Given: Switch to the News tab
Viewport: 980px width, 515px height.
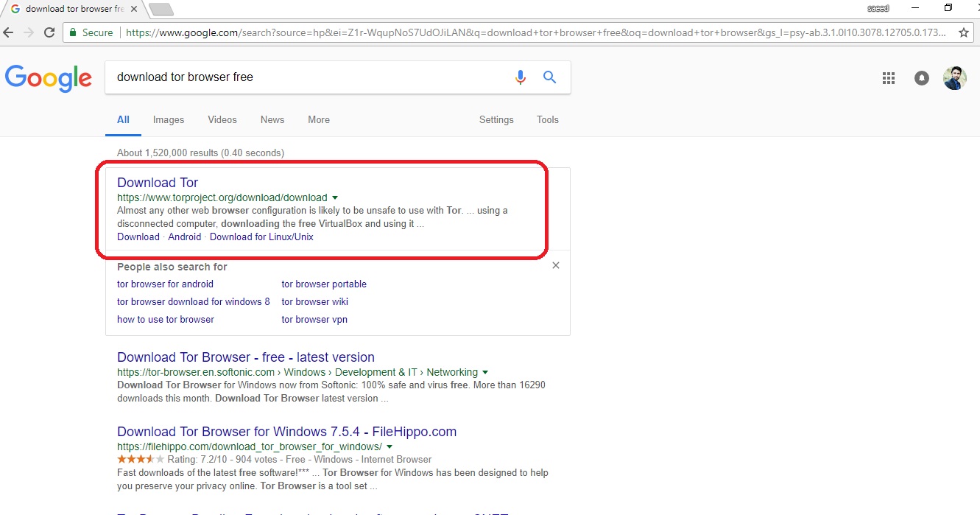Looking at the screenshot, I should pyautogui.click(x=272, y=119).
